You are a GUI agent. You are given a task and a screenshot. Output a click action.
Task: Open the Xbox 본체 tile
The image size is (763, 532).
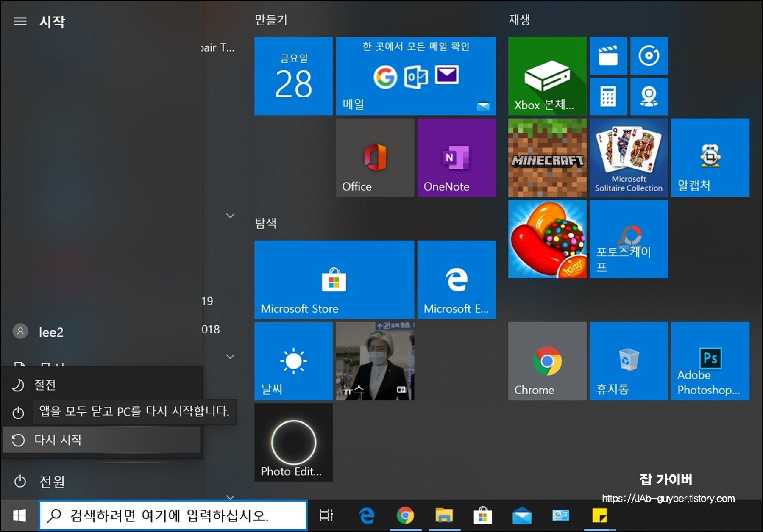point(547,76)
